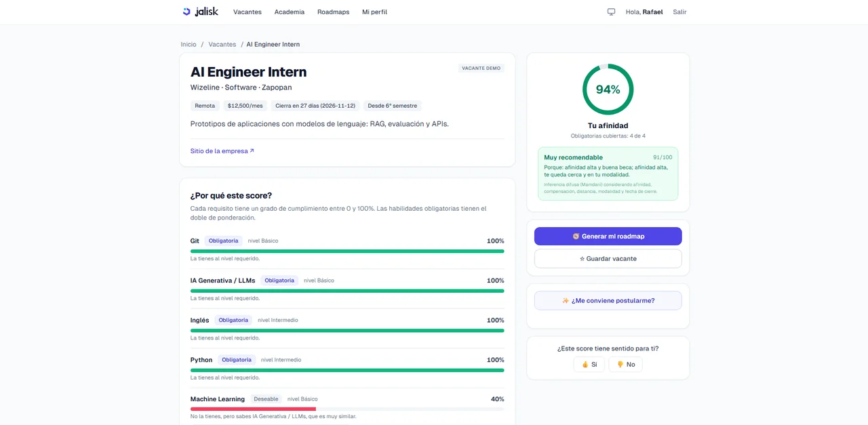Click Obligatoria badge next to IA Generativa / LLMs
Viewport: 868px width, 425px height.
pyautogui.click(x=279, y=281)
